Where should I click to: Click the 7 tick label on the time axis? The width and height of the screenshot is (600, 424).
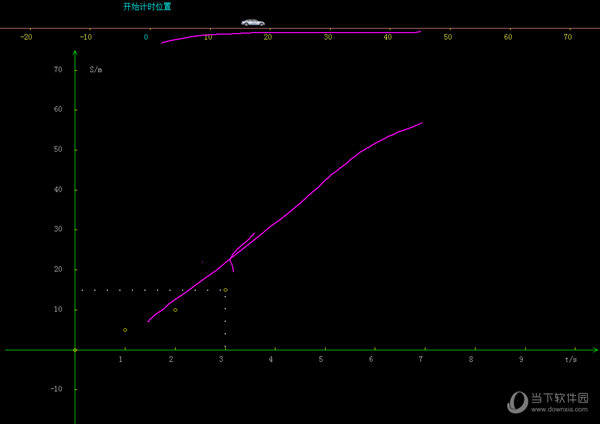tap(421, 359)
